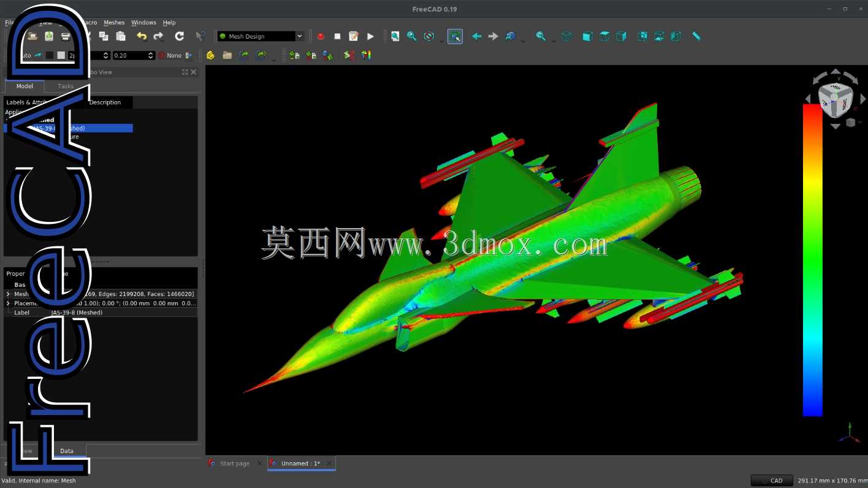
Task: Click the Label value JAS-39-8 (Meshed)
Action: coord(77,313)
